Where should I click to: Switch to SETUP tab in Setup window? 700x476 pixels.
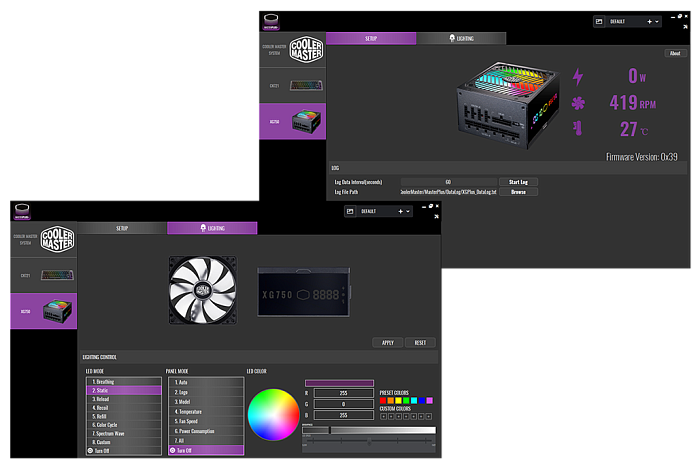pyautogui.click(x=371, y=38)
